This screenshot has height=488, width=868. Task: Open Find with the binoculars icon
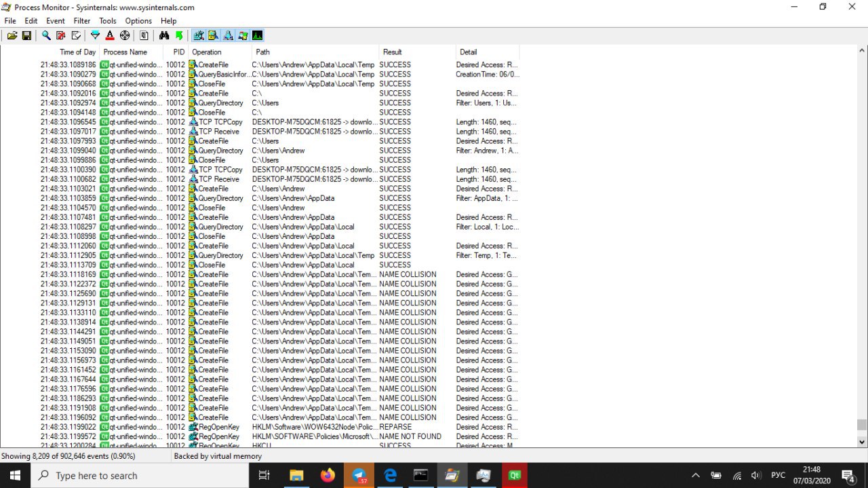(x=164, y=35)
